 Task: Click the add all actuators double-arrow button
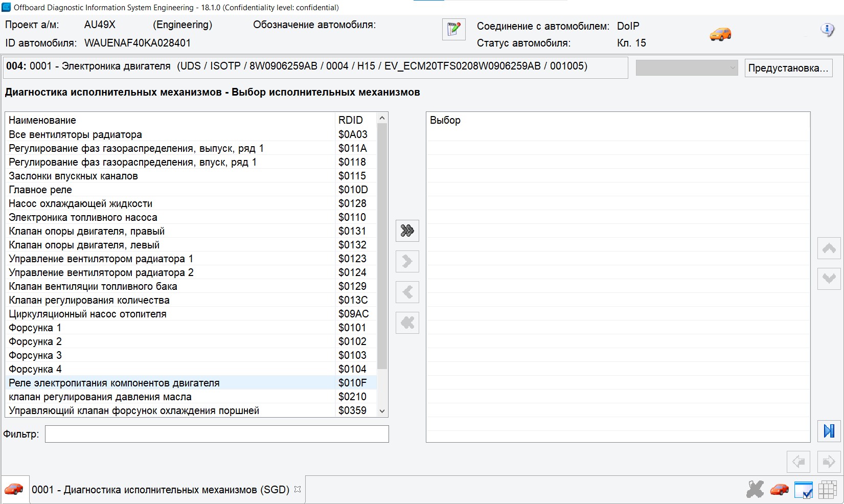407,231
